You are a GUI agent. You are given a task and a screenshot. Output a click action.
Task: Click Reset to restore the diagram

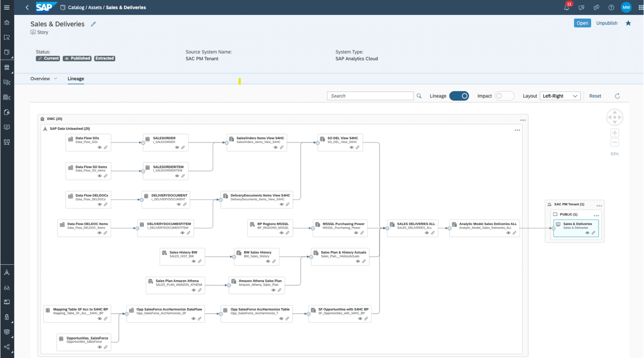tap(595, 96)
